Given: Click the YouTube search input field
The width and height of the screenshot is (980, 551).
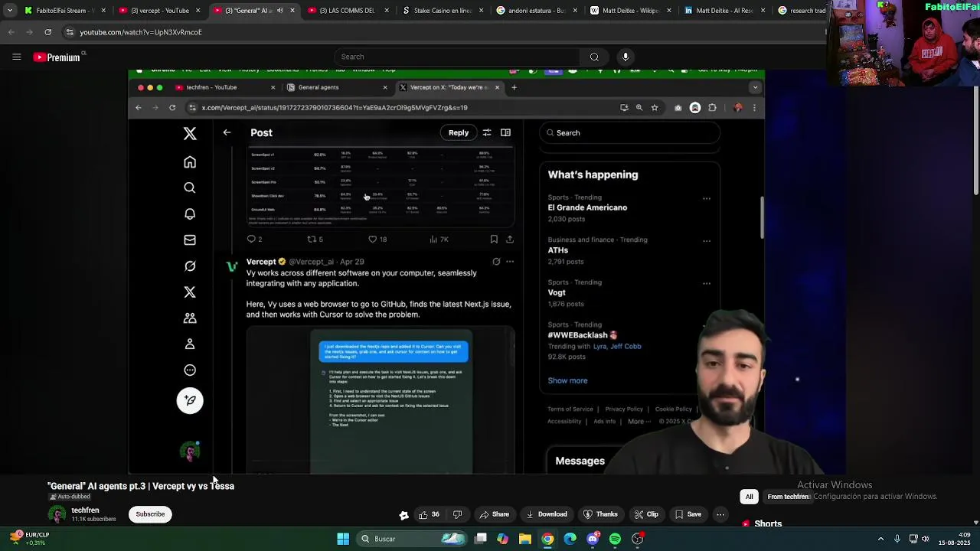Looking at the screenshot, I should pos(457,57).
